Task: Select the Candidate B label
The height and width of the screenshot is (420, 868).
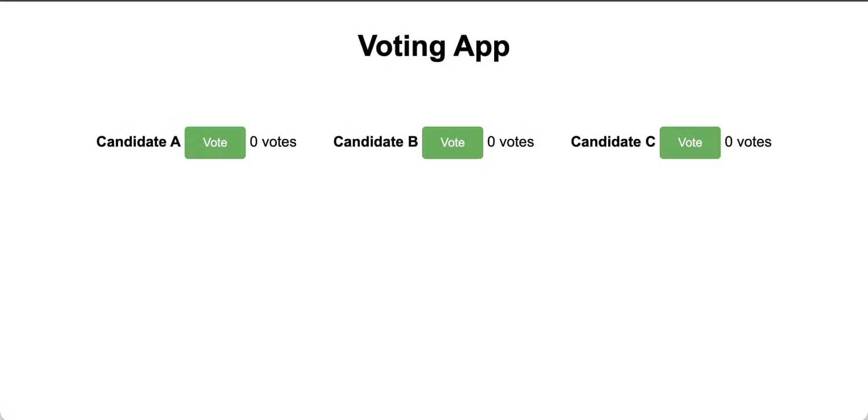Action: coord(375,142)
